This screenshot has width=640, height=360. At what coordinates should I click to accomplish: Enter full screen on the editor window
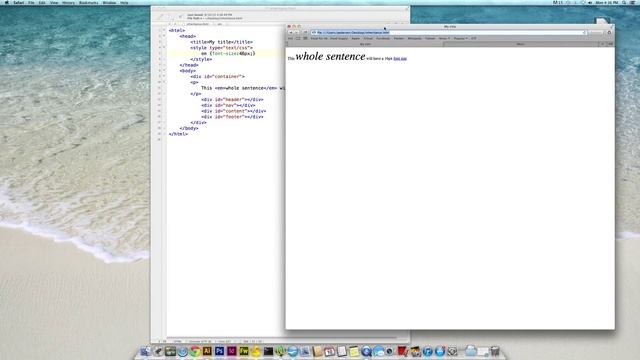407,8
